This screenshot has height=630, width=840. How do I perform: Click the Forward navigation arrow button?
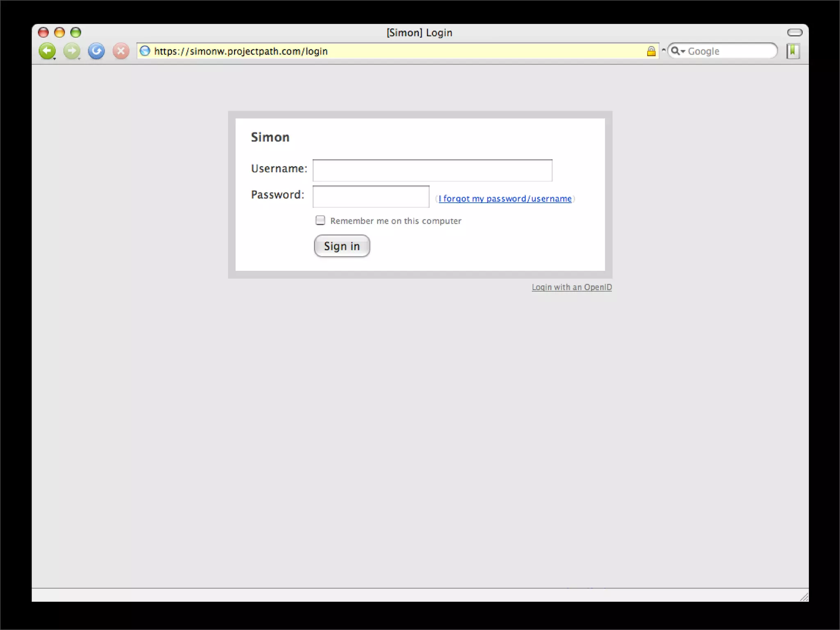click(71, 51)
